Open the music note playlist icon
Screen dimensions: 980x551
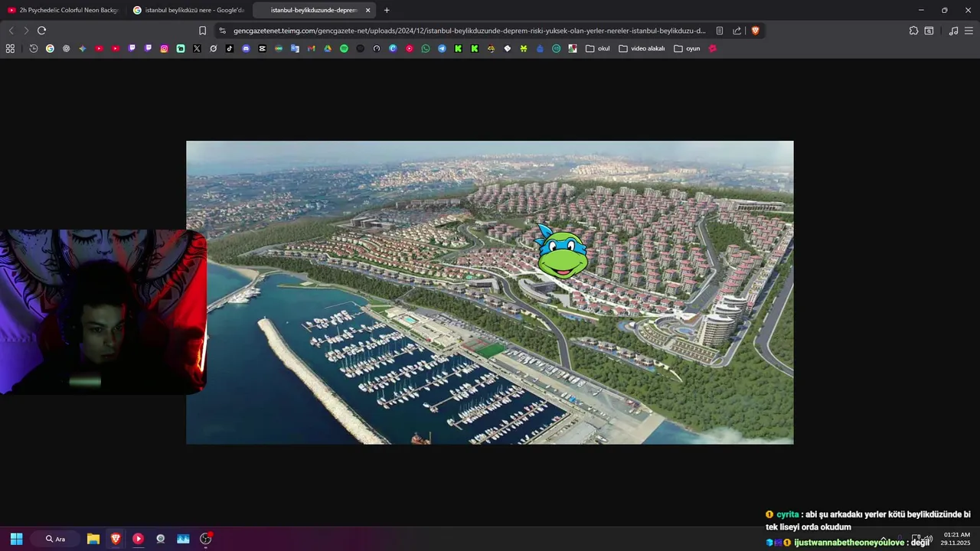click(953, 31)
